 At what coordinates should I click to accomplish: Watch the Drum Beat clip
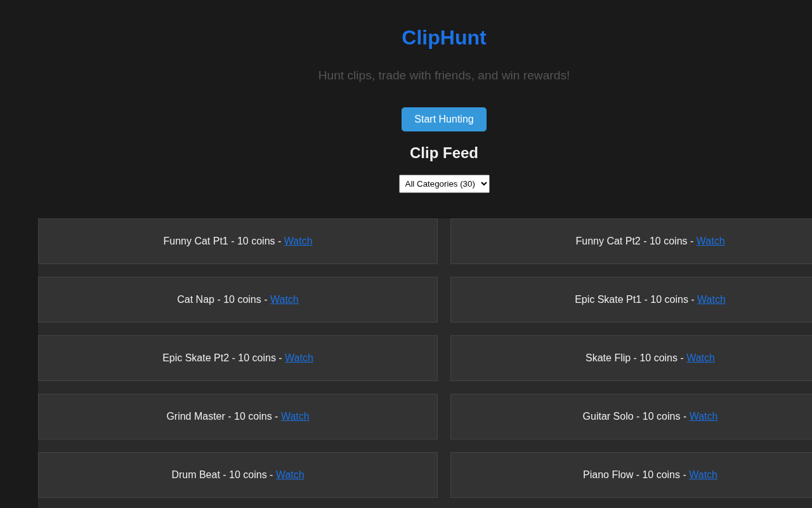290,475
